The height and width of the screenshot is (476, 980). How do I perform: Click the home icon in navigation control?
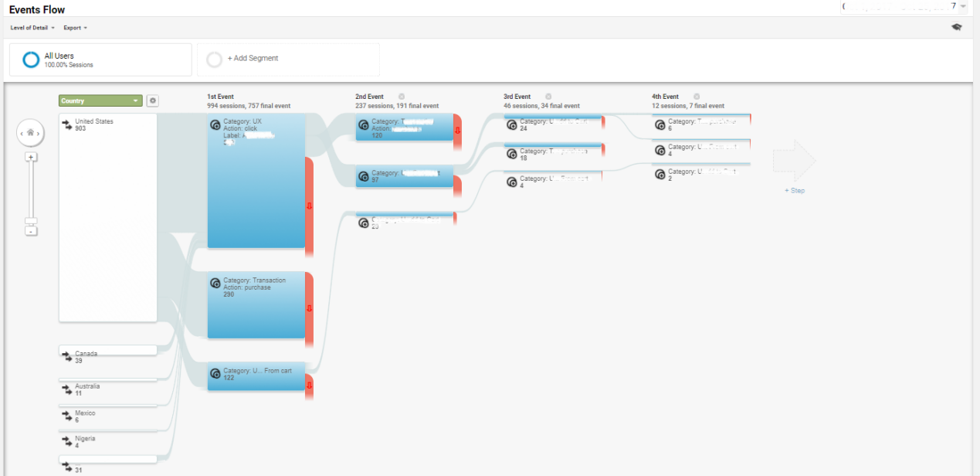coord(30,133)
